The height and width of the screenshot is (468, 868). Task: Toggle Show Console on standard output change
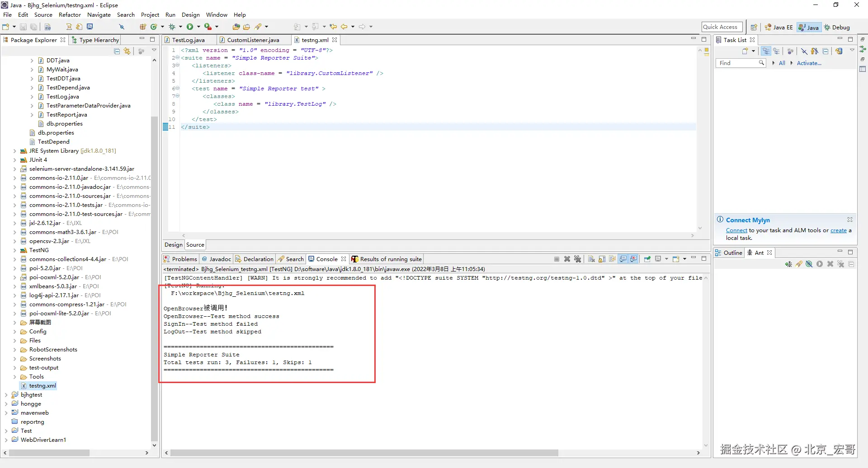point(623,259)
